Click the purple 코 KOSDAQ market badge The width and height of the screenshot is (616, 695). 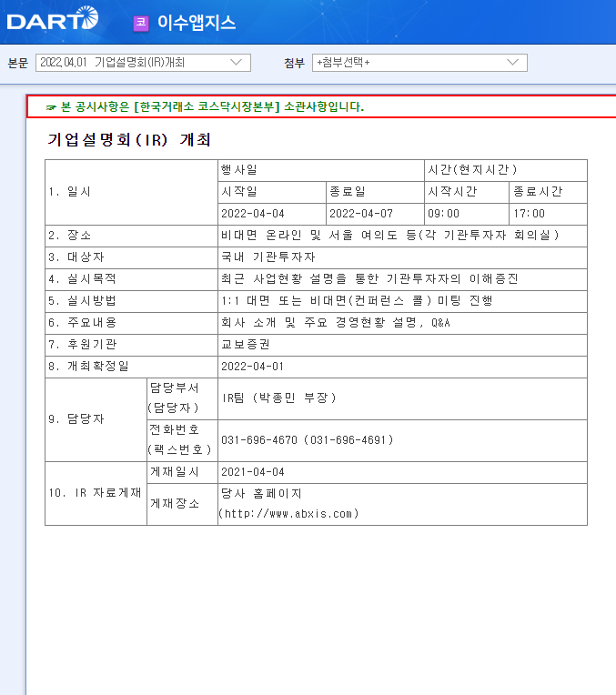click(141, 23)
